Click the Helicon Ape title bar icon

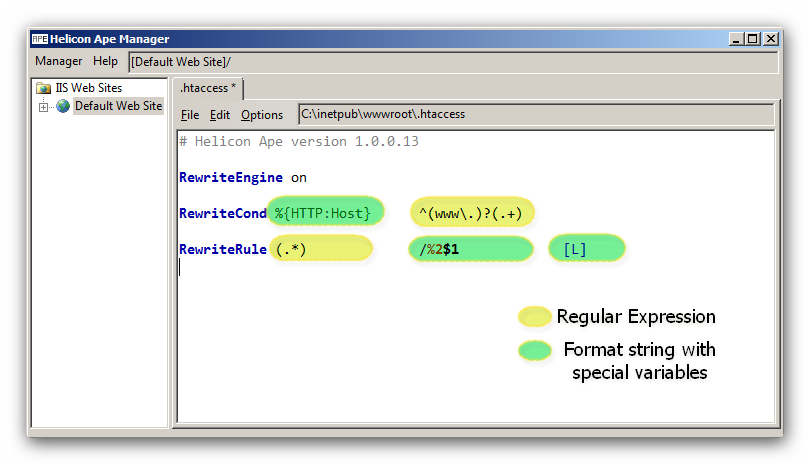tap(39, 39)
